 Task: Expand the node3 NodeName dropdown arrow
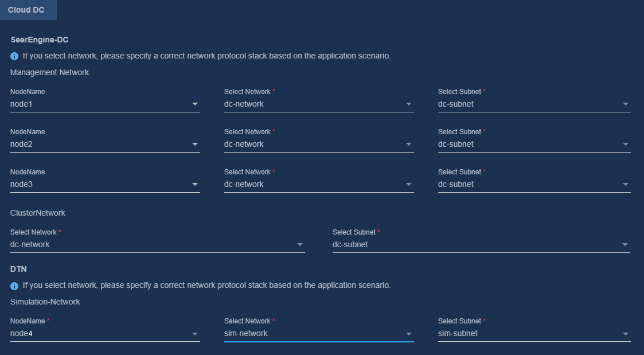tap(195, 185)
